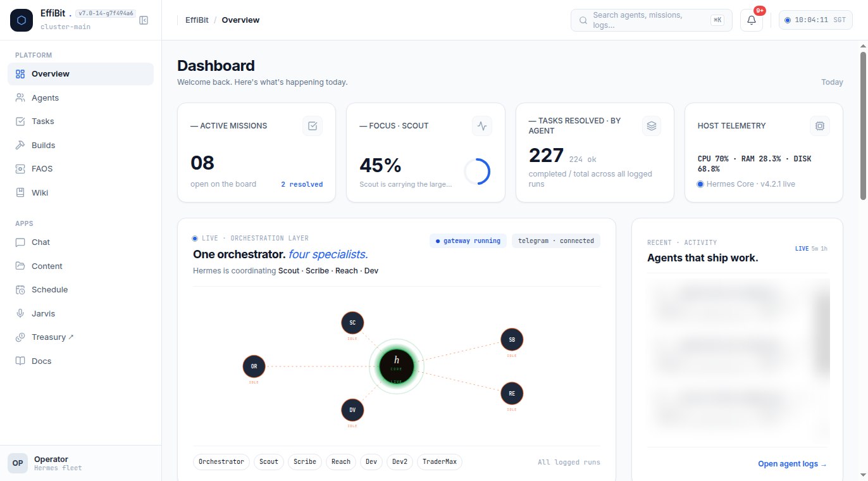The height and width of the screenshot is (481, 868).
Task: Open Builds from the sidebar
Action: tap(80, 146)
